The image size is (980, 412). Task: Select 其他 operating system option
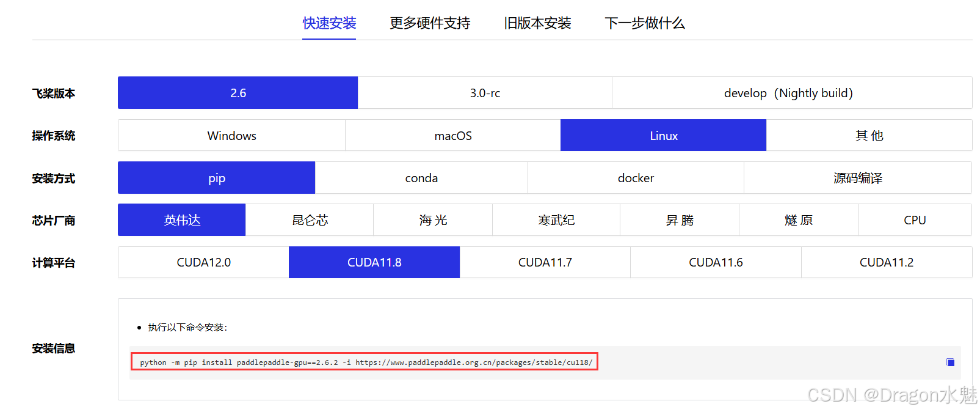pyautogui.click(x=869, y=135)
